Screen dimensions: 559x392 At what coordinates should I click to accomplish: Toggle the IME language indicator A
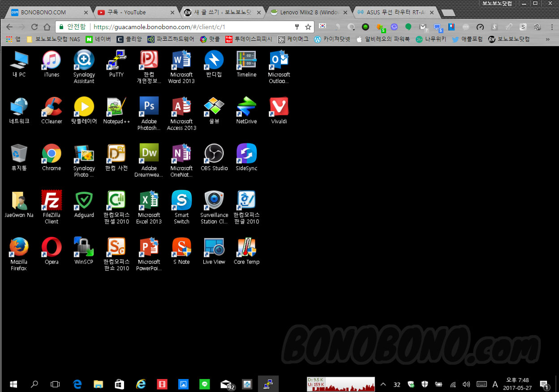tap(495, 384)
